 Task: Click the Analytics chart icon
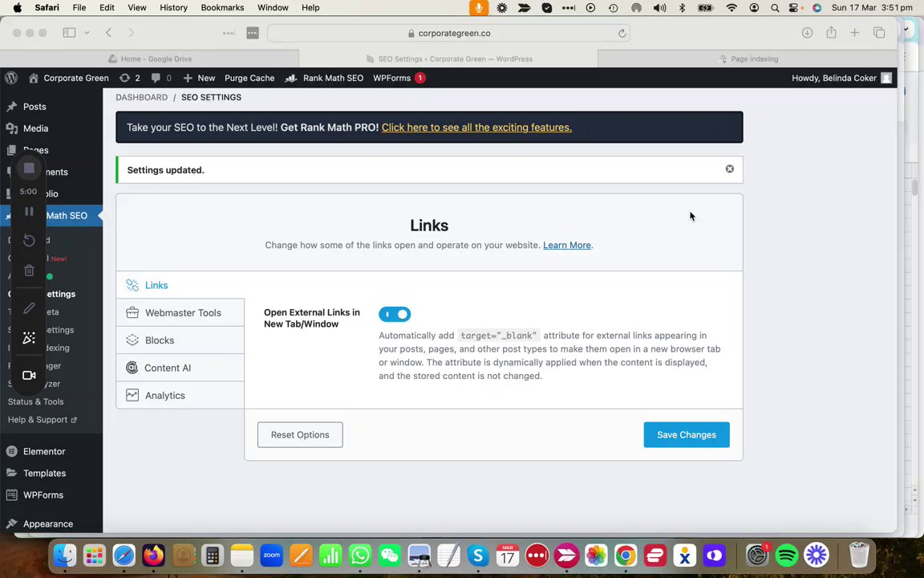(x=132, y=395)
